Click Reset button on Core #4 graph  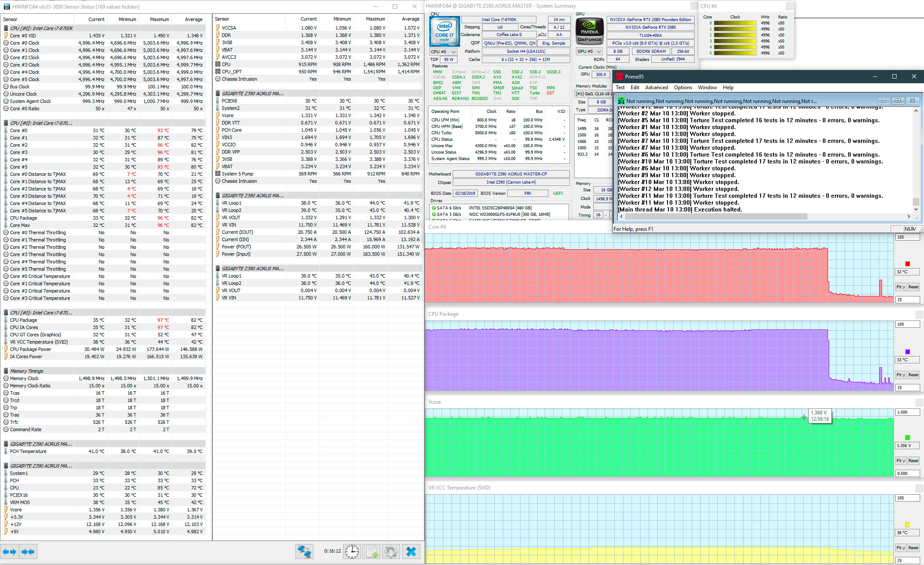913,287
